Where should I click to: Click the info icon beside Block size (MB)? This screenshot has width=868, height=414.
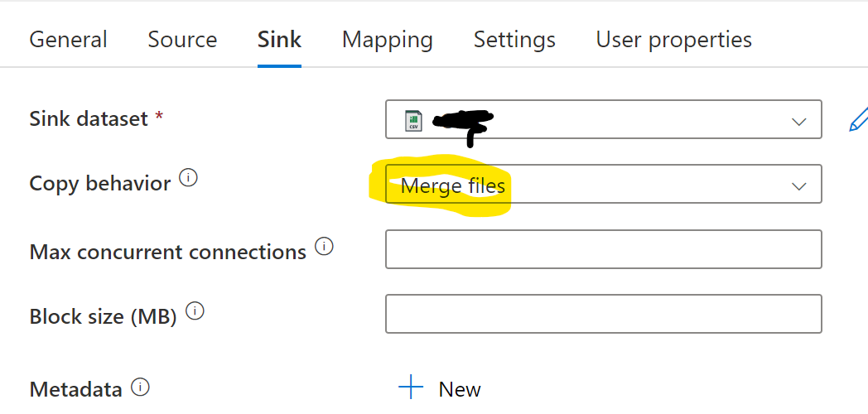coord(195,311)
